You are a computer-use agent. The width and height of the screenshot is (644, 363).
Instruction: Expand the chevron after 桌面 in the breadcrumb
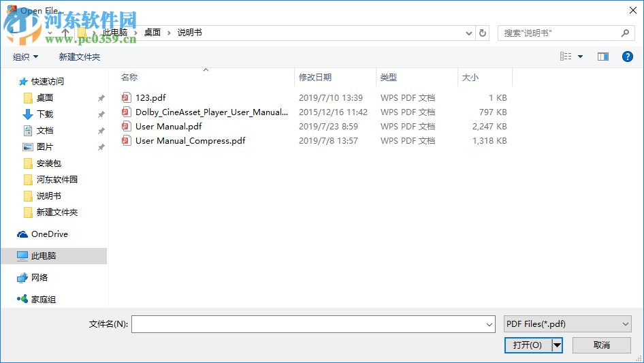[169, 33]
